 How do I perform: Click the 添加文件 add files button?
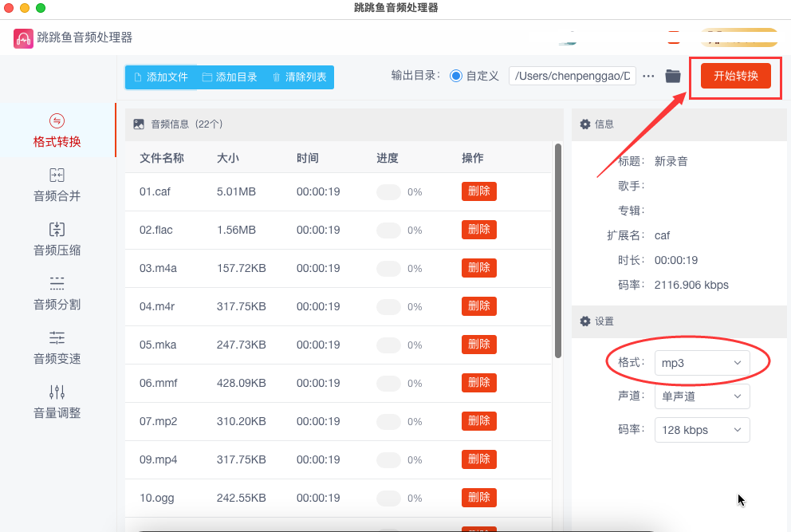tap(160, 77)
